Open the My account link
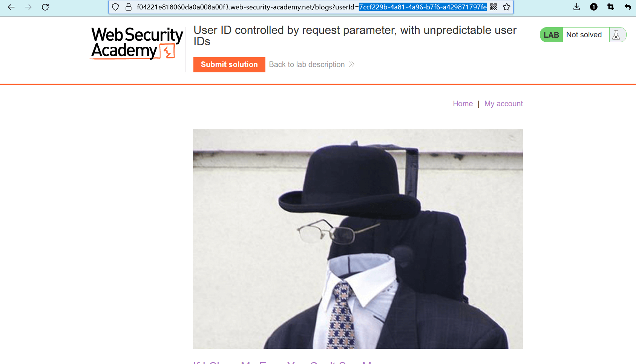The image size is (636, 364). pos(503,104)
